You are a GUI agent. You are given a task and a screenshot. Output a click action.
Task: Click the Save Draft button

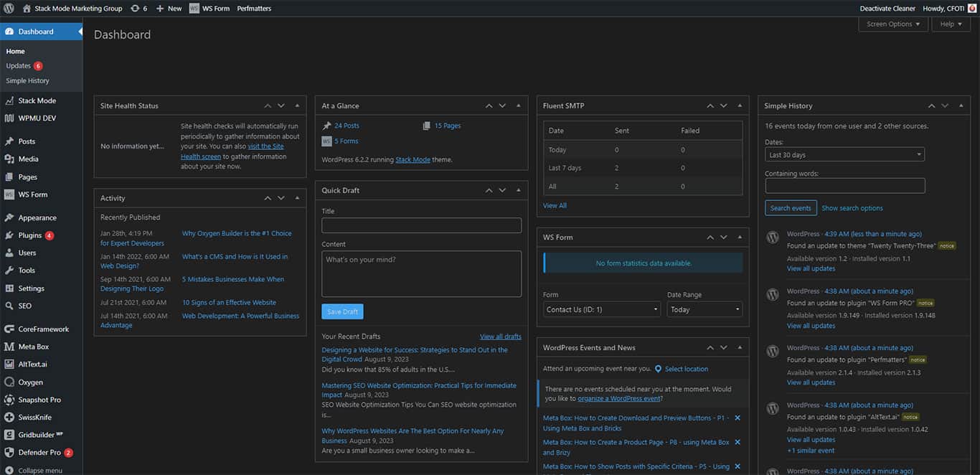(x=342, y=311)
